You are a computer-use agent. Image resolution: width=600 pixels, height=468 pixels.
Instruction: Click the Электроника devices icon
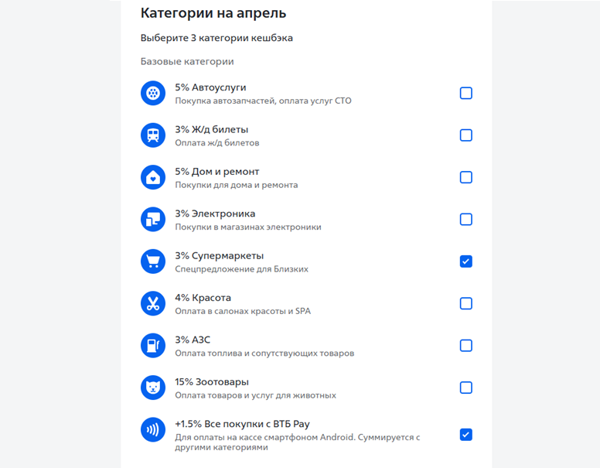(152, 219)
